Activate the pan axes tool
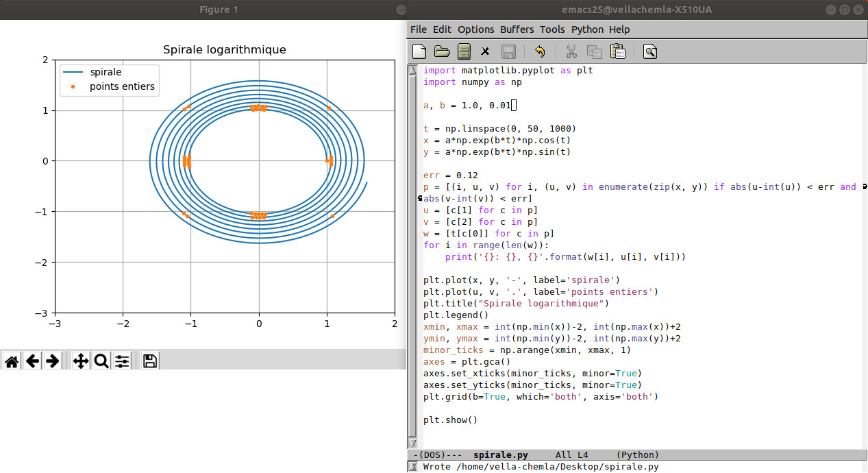Screen dimensions: 868x473 (x=81, y=361)
